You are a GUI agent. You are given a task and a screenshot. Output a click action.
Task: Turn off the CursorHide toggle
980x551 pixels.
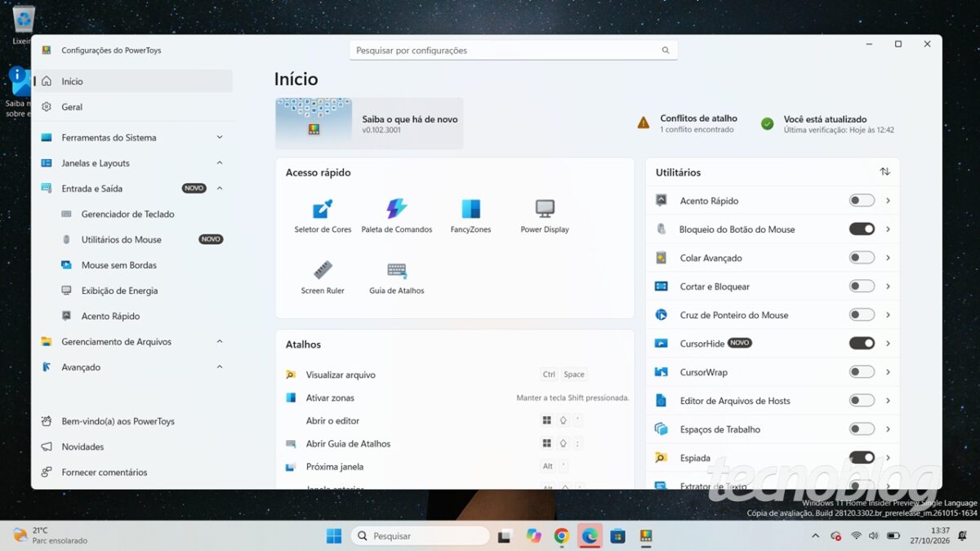pyautogui.click(x=862, y=344)
